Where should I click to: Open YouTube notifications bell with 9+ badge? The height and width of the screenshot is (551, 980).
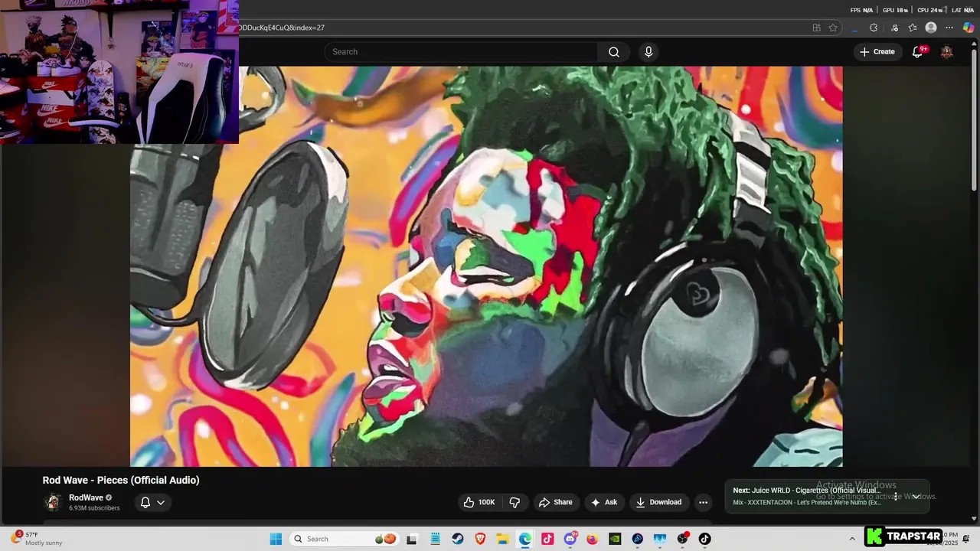click(918, 51)
